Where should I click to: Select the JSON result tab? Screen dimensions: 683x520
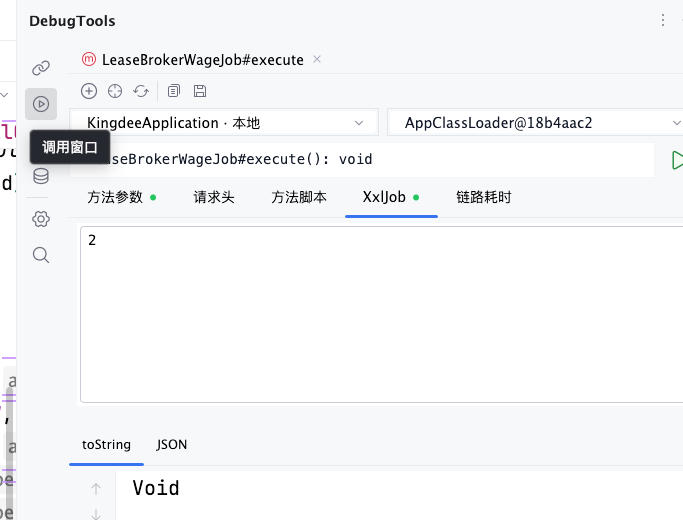[x=172, y=445]
